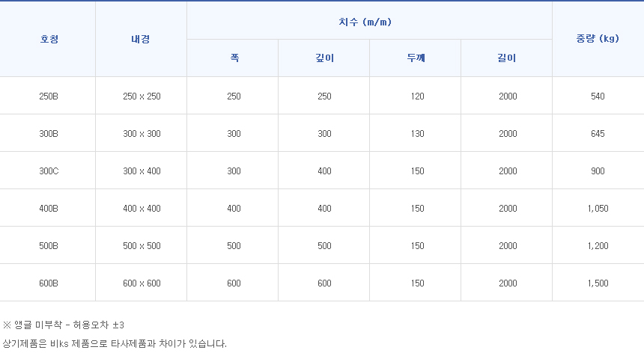Select the 645 weight value
The width and height of the screenshot is (644, 353).
tap(598, 134)
